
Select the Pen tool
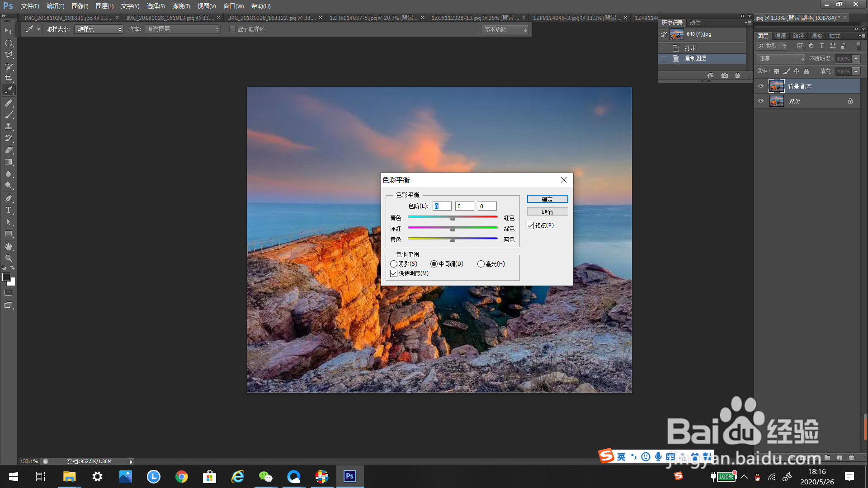(x=9, y=198)
